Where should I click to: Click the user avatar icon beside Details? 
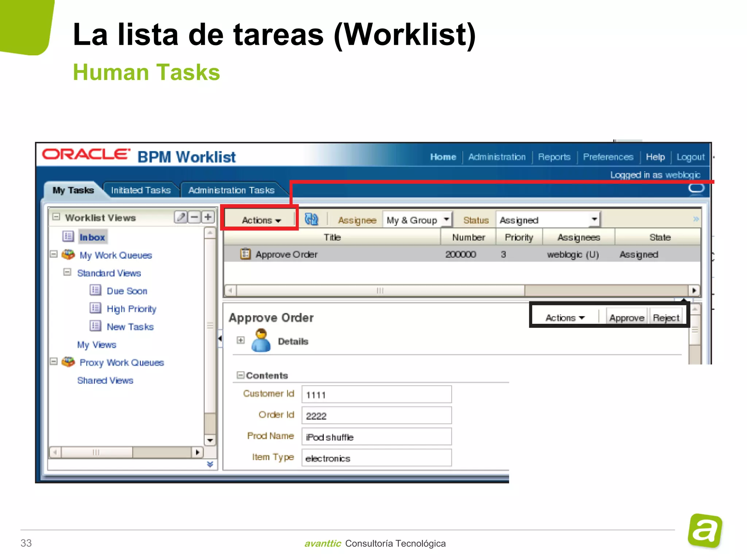click(x=261, y=340)
